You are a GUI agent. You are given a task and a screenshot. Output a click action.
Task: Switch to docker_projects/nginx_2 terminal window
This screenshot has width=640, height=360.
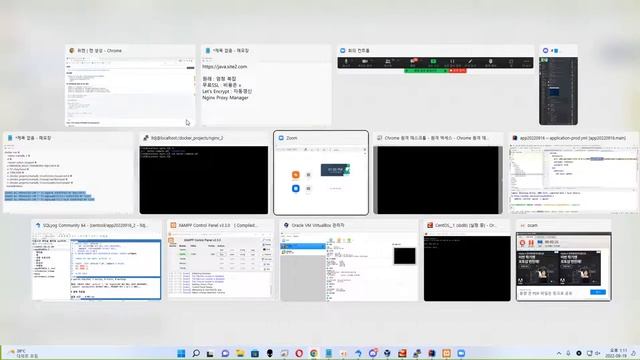tap(204, 173)
